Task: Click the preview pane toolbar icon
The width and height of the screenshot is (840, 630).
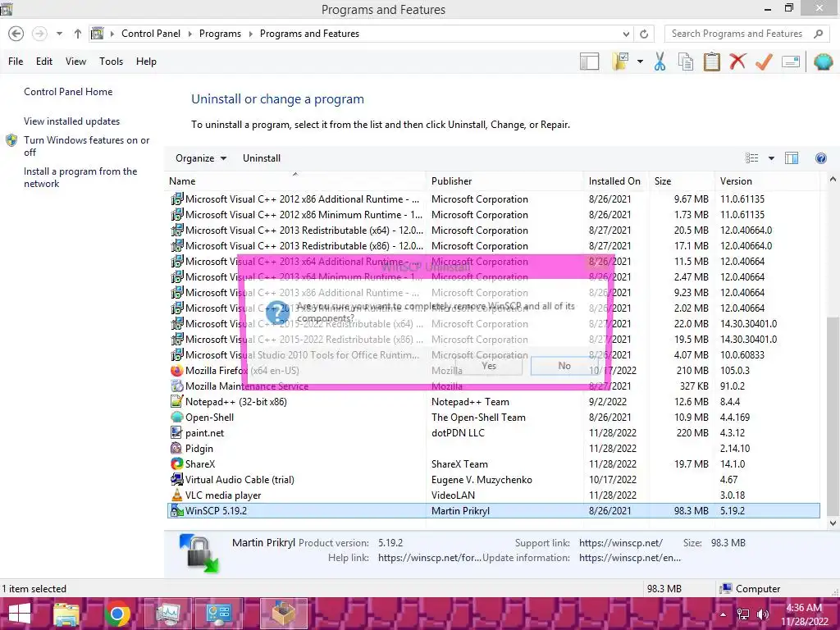Action: click(x=589, y=62)
